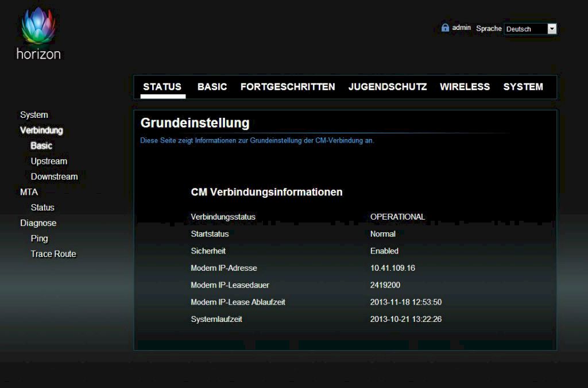Select Diagnose in the sidebar
Viewport: 588px width, 388px height.
38,223
